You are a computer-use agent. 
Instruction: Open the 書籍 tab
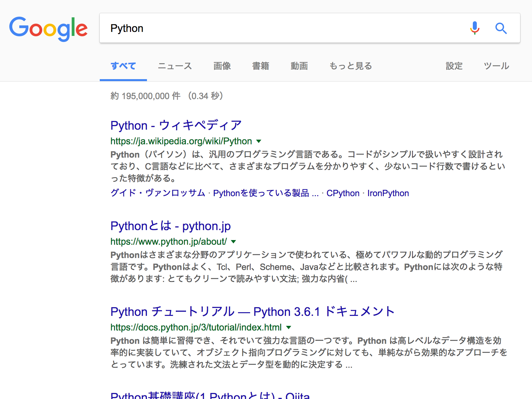(261, 66)
